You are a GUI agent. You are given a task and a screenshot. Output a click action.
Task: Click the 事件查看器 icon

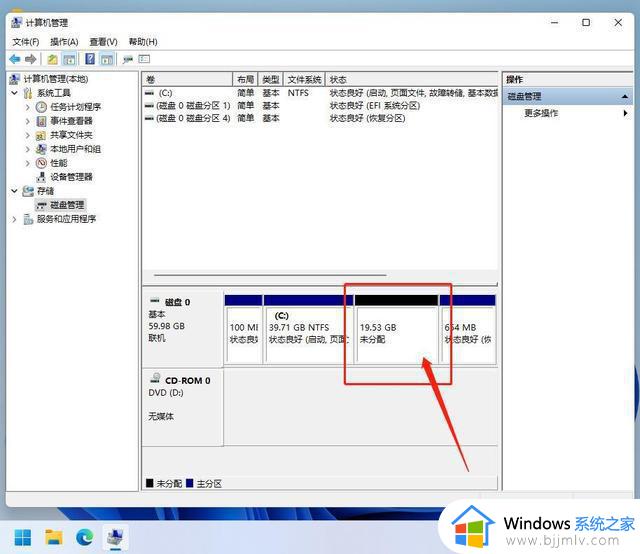(x=41, y=121)
